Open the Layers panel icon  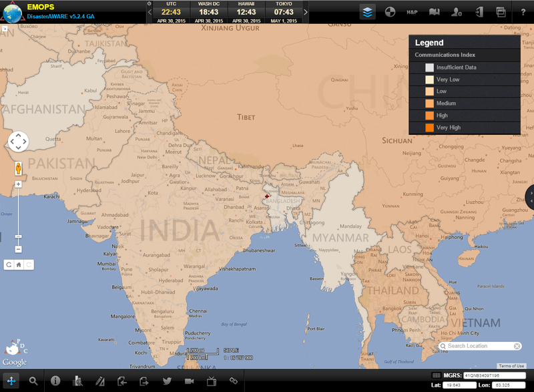point(367,11)
